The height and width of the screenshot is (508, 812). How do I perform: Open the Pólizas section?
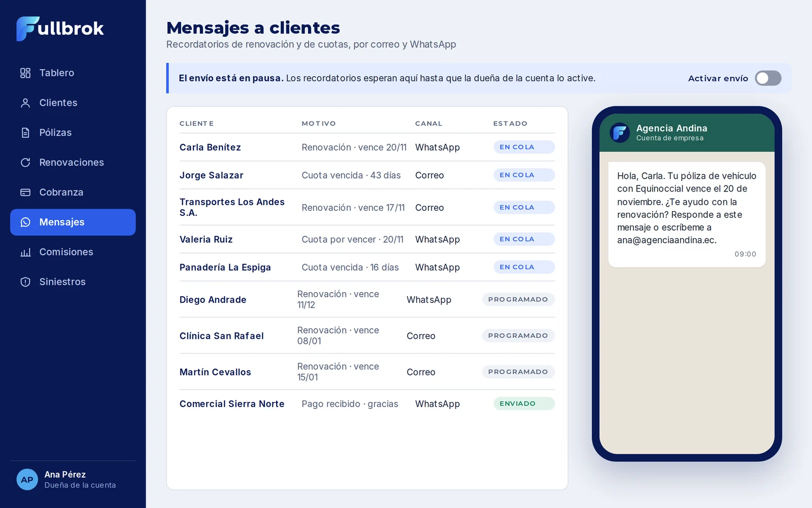pyautogui.click(x=73, y=133)
